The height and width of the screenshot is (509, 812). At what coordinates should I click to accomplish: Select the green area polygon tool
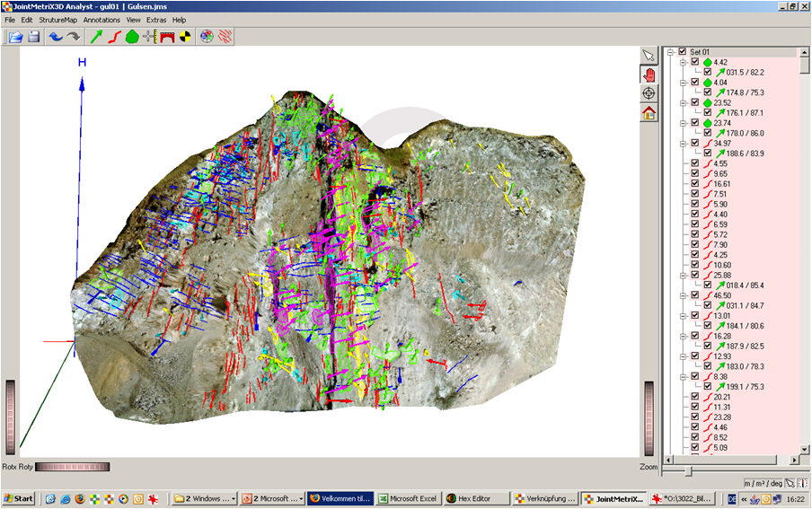pyautogui.click(x=132, y=37)
